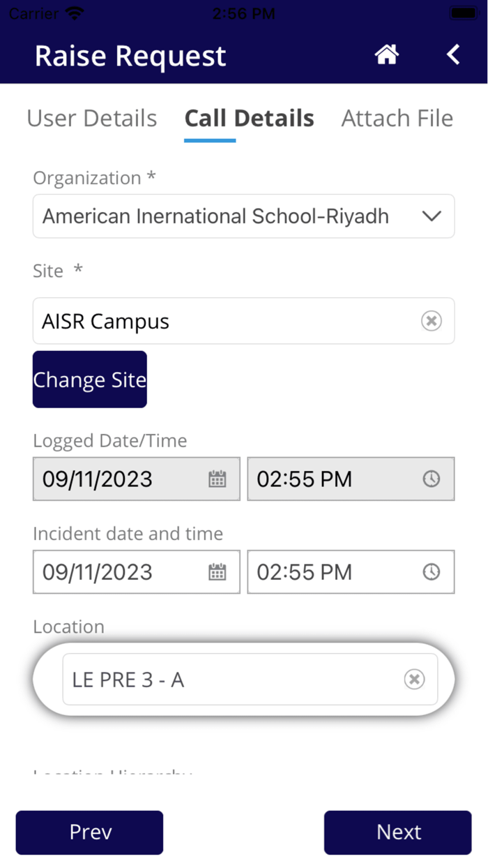Tap the back chevron in the header
The height and width of the screenshot is (868, 488).
point(452,54)
